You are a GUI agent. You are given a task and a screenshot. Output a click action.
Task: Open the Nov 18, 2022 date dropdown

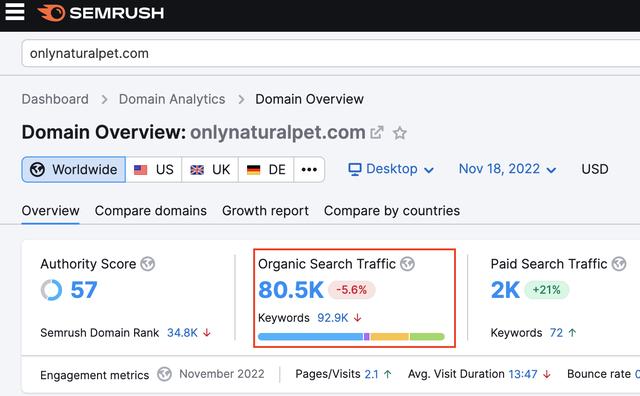(x=507, y=169)
